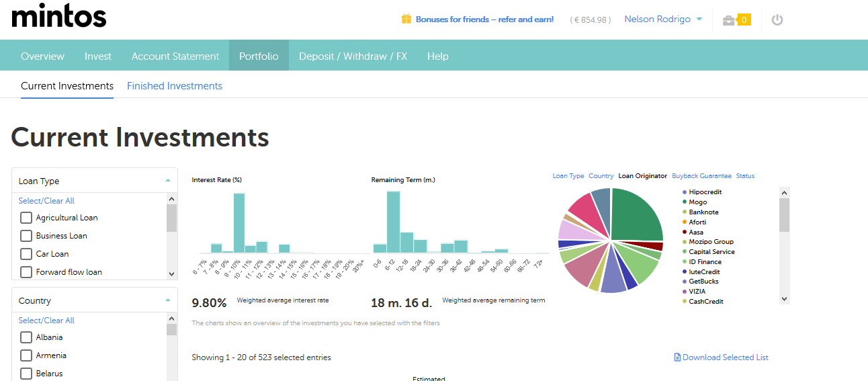Click the download file icon
Viewport: 868px width, 381px height.
click(677, 357)
